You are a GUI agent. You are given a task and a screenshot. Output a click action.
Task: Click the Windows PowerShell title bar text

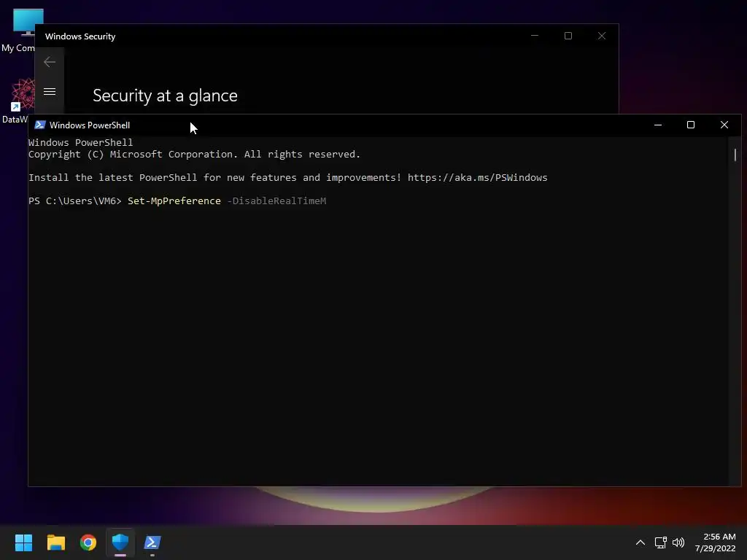(90, 125)
